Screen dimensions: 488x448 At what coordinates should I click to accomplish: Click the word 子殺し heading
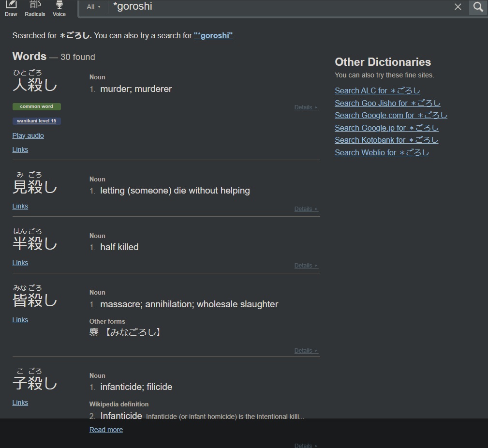(35, 383)
